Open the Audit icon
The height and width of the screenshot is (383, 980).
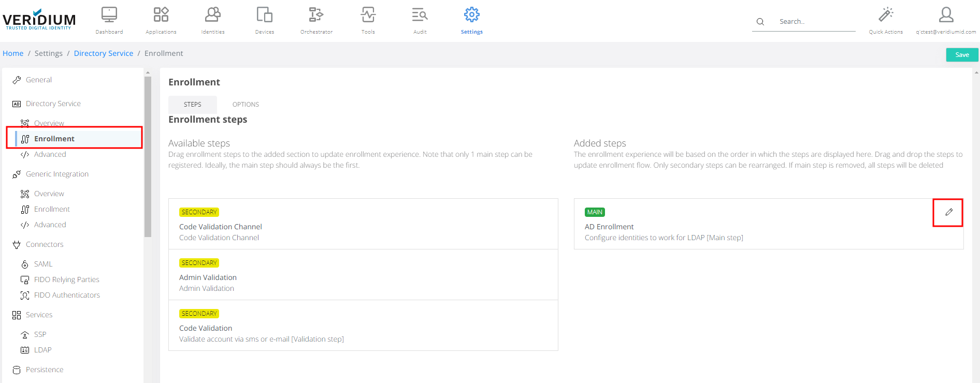[x=420, y=15]
